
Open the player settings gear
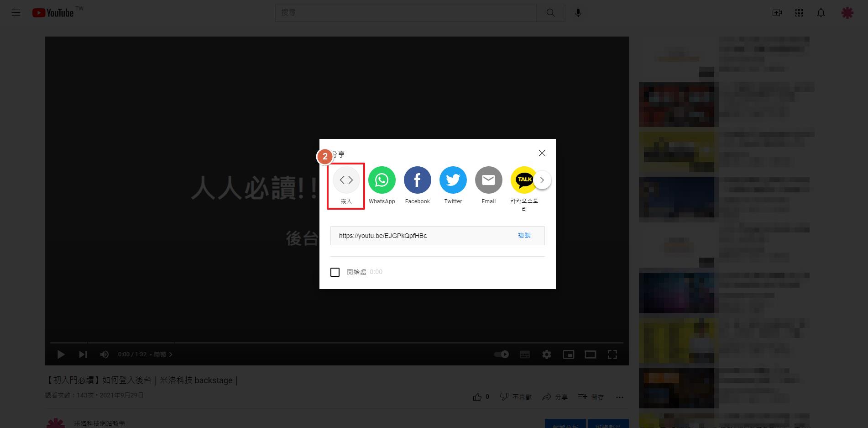pyautogui.click(x=546, y=354)
